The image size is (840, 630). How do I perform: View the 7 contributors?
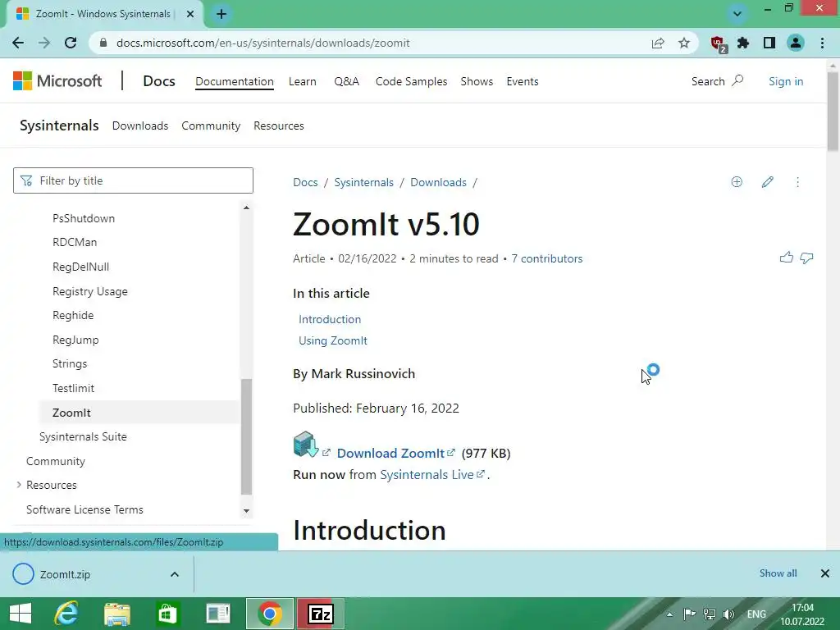[x=546, y=258]
